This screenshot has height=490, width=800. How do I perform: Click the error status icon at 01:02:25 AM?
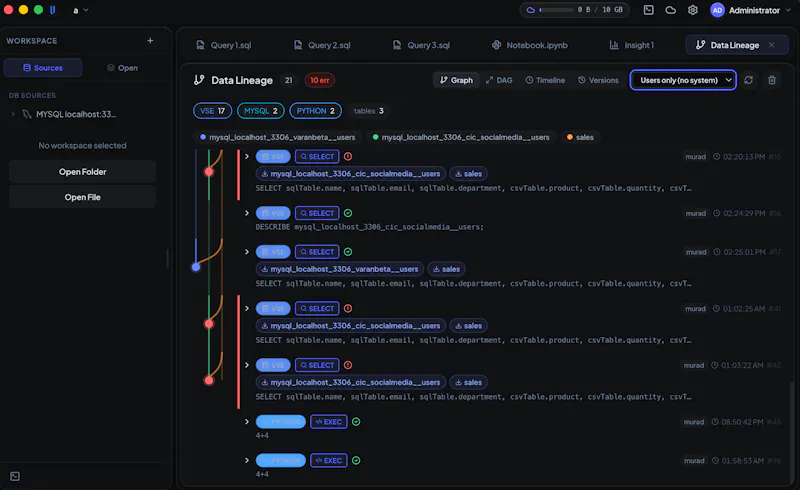tap(348, 308)
